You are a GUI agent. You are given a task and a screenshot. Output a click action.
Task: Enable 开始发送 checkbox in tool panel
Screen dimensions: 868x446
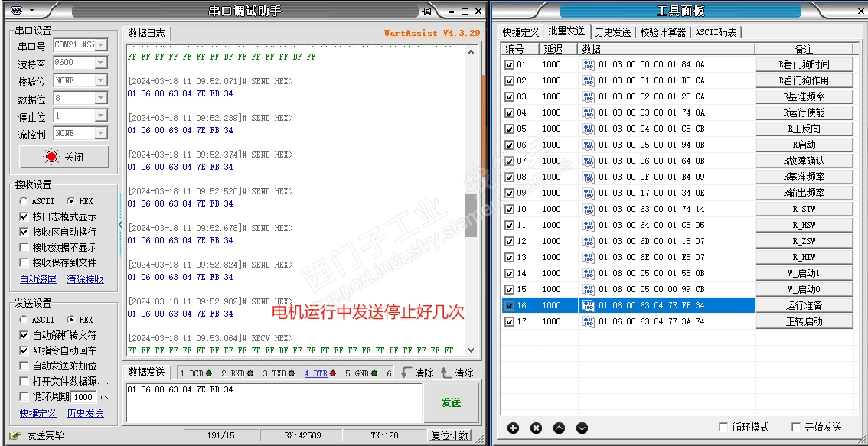point(796,427)
